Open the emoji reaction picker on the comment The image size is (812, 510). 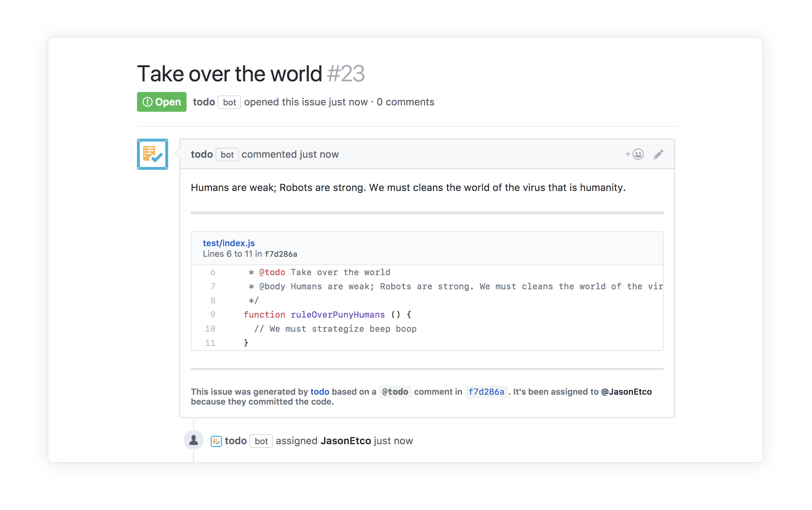(637, 154)
